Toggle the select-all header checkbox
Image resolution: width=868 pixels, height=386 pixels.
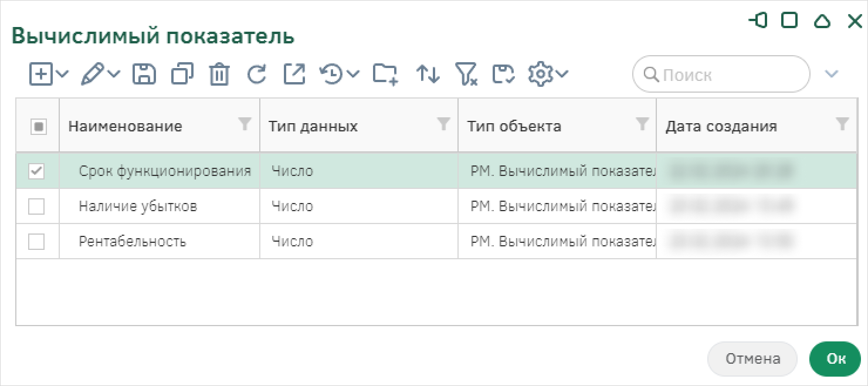39,126
